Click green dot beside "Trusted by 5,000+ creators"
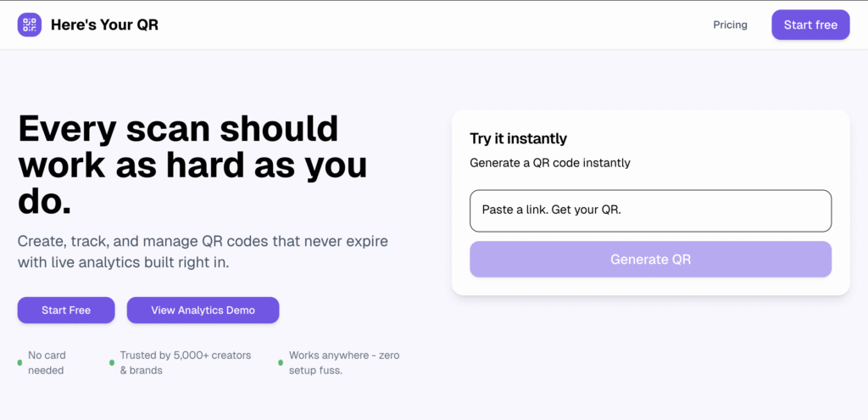 pyautogui.click(x=112, y=363)
